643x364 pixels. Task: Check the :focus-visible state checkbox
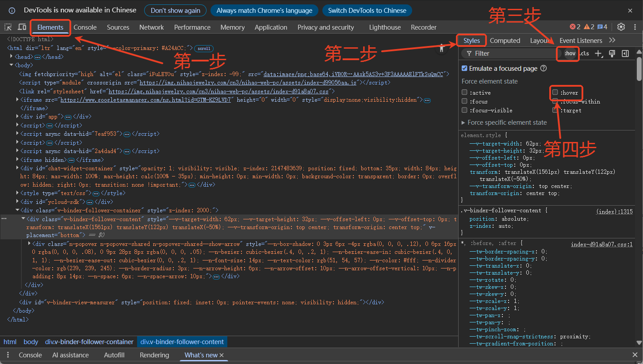(464, 110)
